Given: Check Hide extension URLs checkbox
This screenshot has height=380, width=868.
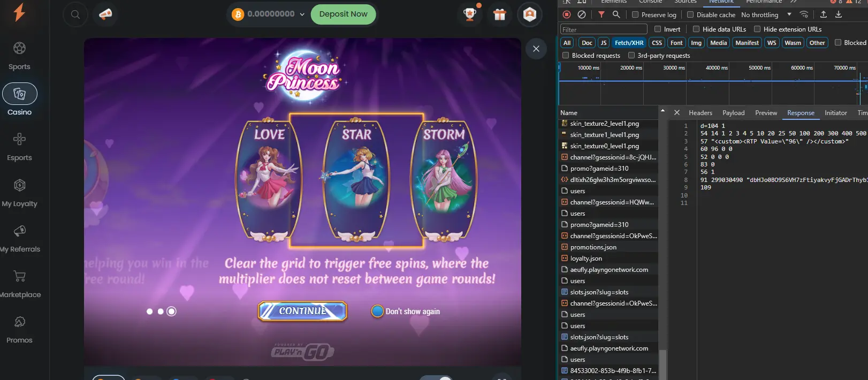Looking at the screenshot, I should [x=757, y=29].
